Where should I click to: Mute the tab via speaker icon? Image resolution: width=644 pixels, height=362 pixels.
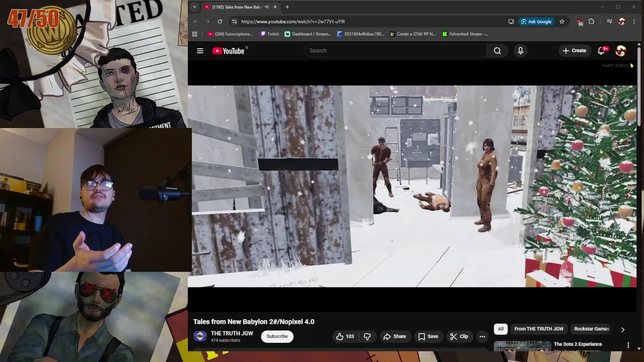267,7
